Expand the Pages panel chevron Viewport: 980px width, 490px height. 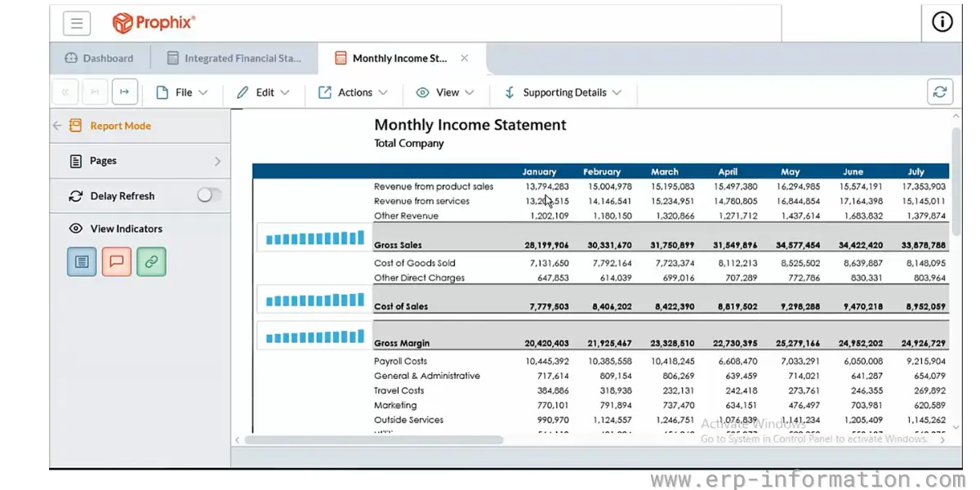[x=217, y=161]
